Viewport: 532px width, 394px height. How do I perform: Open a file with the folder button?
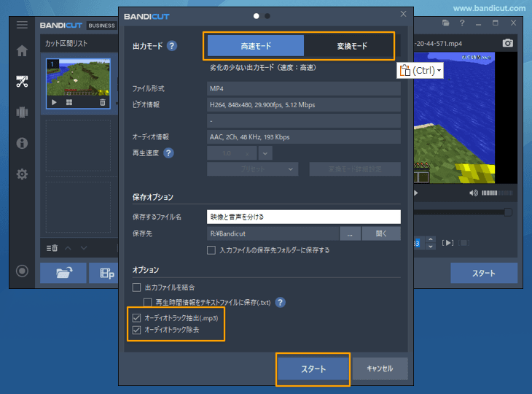(x=63, y=273)
